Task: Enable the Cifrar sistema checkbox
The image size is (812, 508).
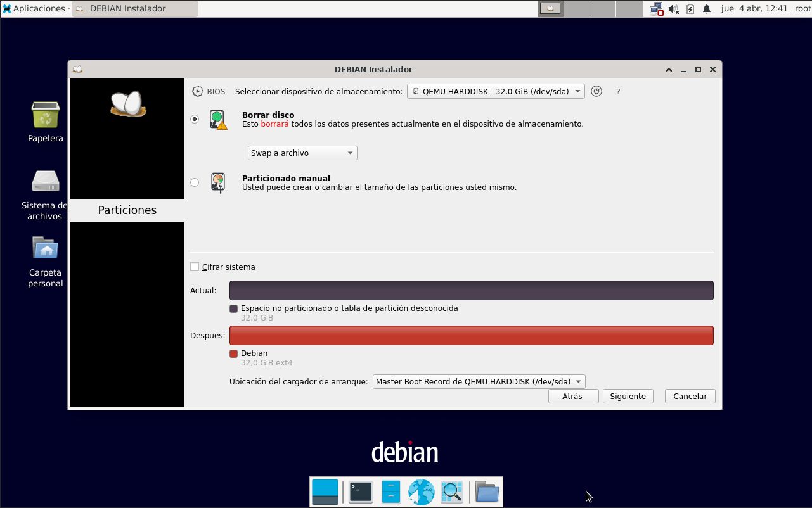Action: [195, 267]
